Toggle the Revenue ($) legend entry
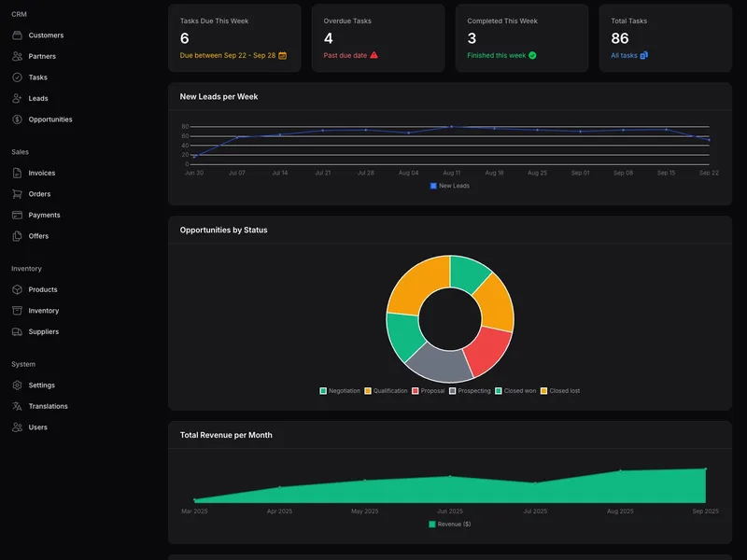The height and width of the screenshot is (560, 747). coord(449,524)
